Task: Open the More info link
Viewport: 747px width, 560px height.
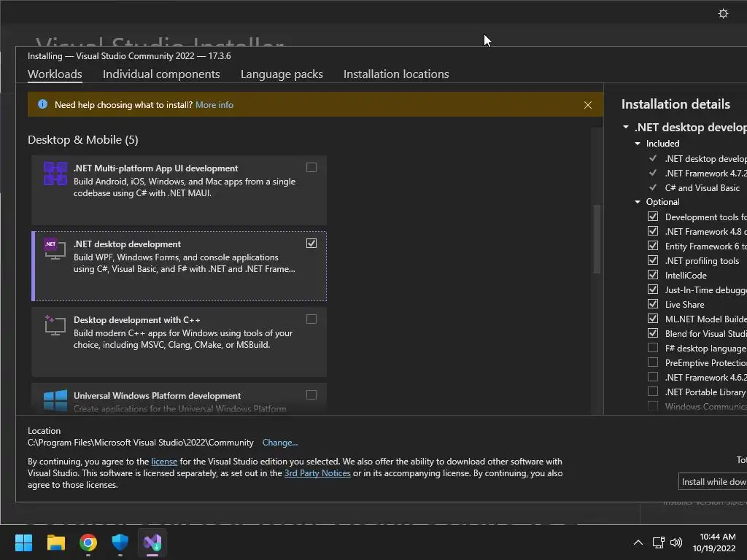Action: coord(214,105)
